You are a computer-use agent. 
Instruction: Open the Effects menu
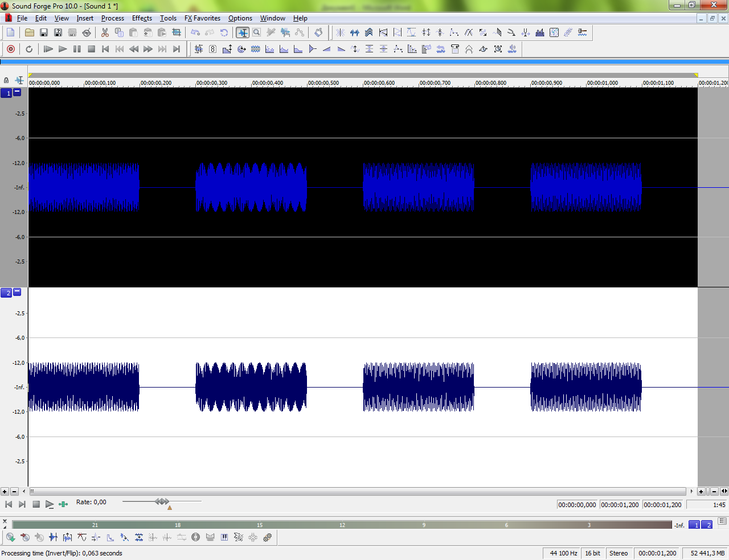click(142, 18)
